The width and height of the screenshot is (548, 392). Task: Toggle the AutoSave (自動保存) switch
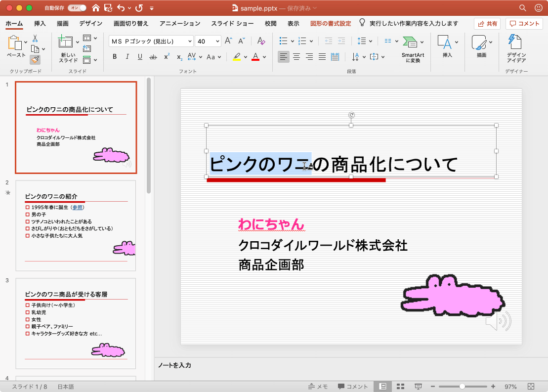click(77, 8)
